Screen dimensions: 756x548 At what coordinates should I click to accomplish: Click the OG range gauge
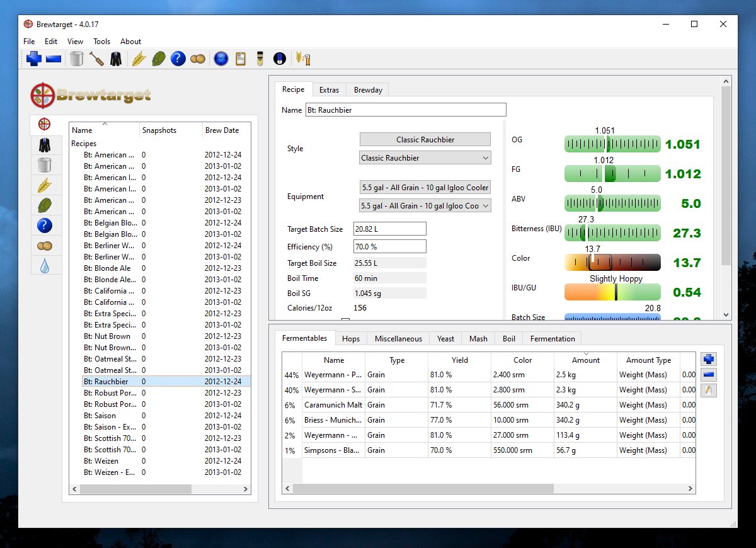coord(612,144)
